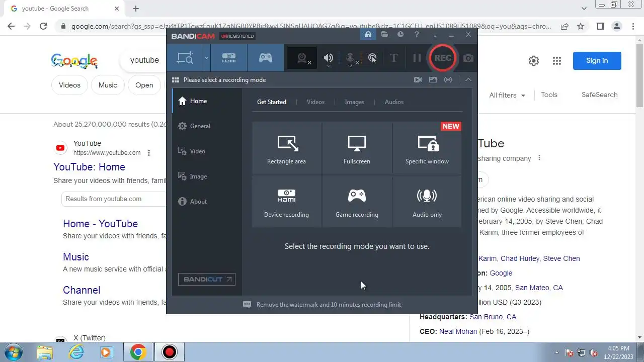Open Bandicam help question mark
644x362 pixels.
417,34
